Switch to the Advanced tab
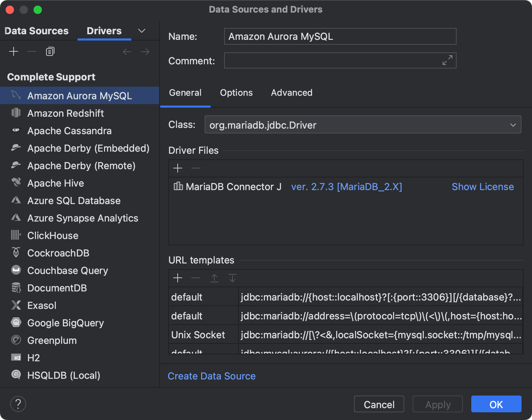Viewport: 532px width, 420px height. tap(291, 93)
